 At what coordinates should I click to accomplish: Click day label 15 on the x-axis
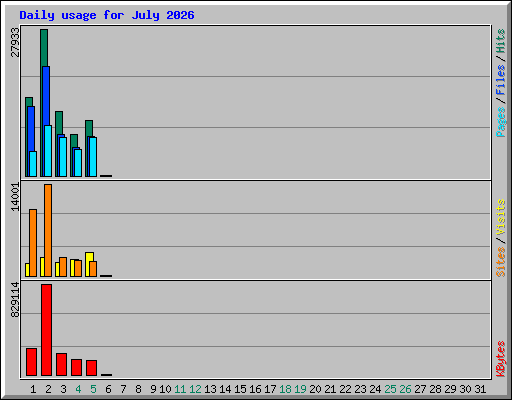pos(240,389)
